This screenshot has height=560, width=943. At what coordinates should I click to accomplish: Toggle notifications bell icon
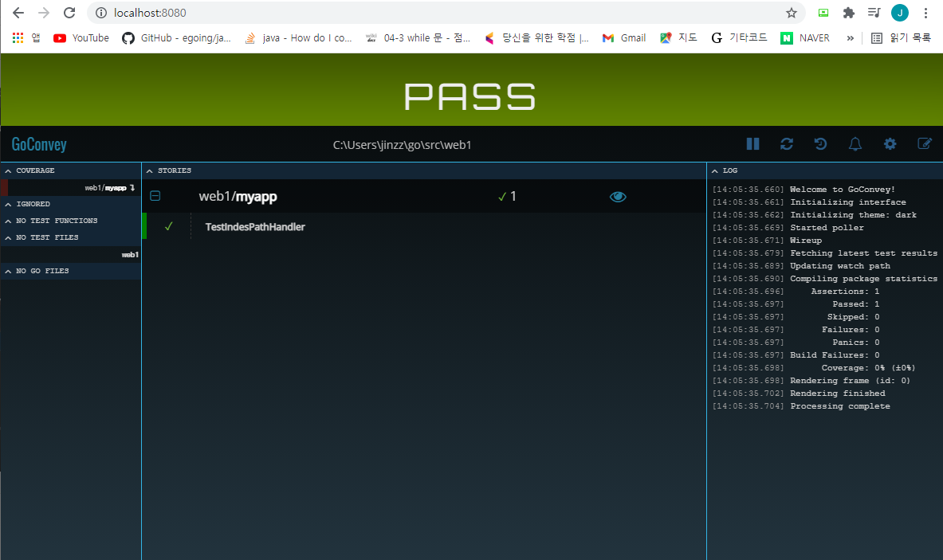tap(855, 144)
